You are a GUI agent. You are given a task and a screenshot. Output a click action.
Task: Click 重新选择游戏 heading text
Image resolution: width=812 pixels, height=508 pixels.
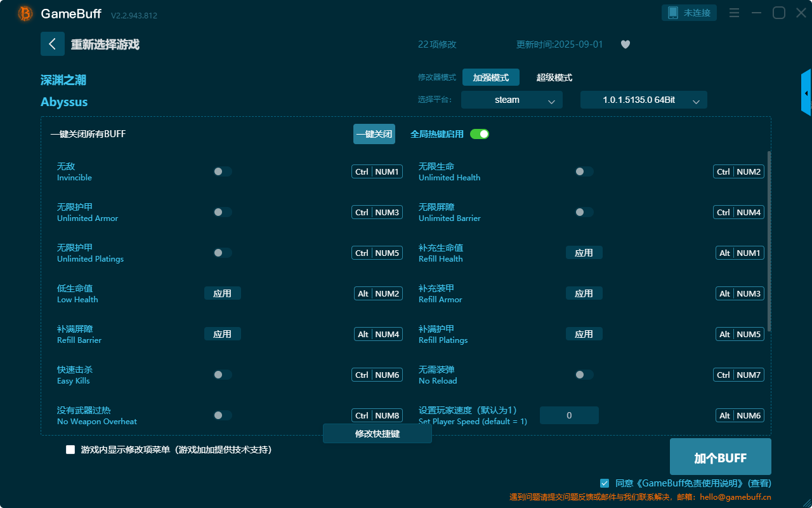point(105,44)
